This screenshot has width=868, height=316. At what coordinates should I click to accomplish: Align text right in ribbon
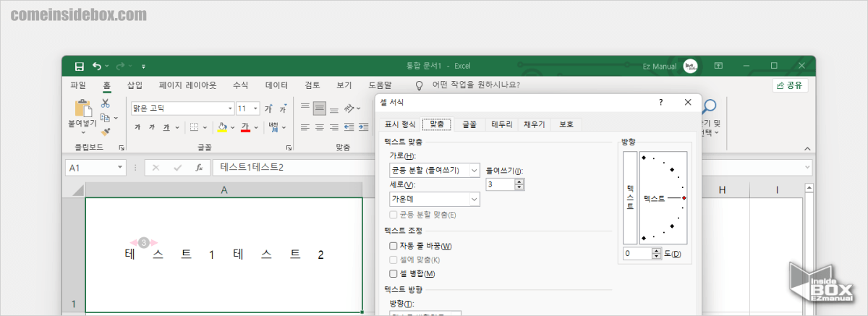click(x=334, y=127)
